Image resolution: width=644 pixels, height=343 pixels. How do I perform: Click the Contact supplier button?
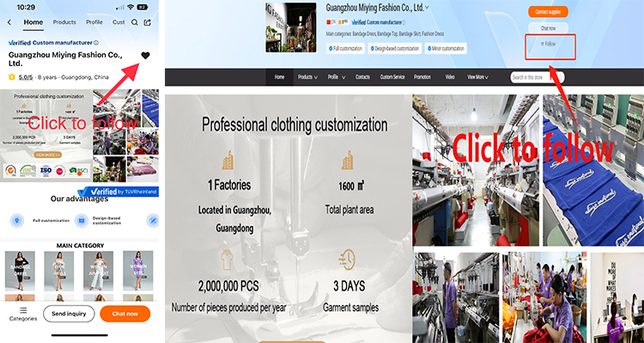[x=548, y=11]
